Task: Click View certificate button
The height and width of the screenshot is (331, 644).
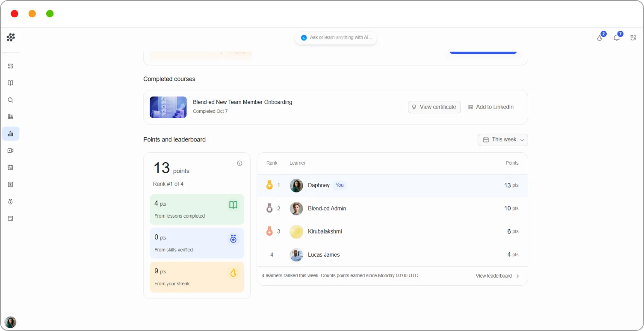Action: point(434,107)
